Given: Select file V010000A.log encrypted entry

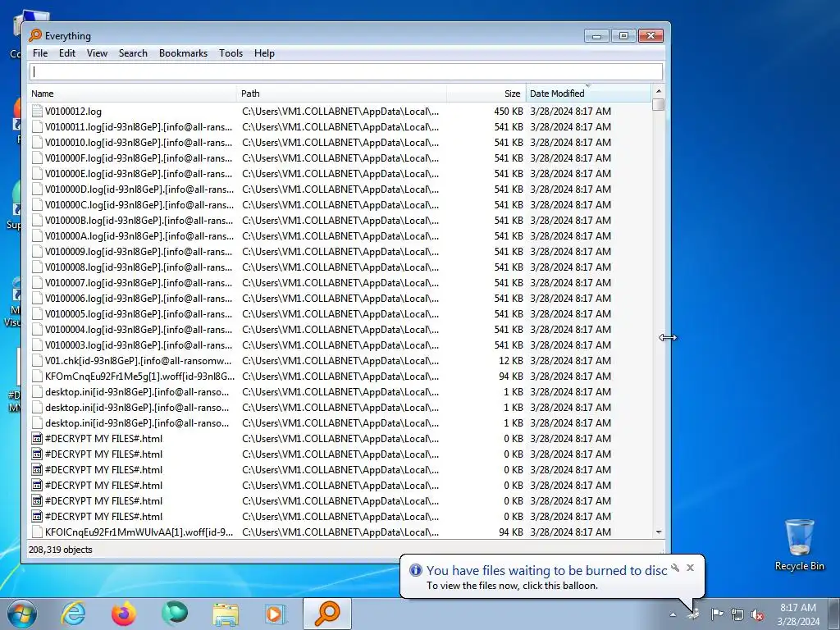Looking at the screenshot, I should [139, 235].
